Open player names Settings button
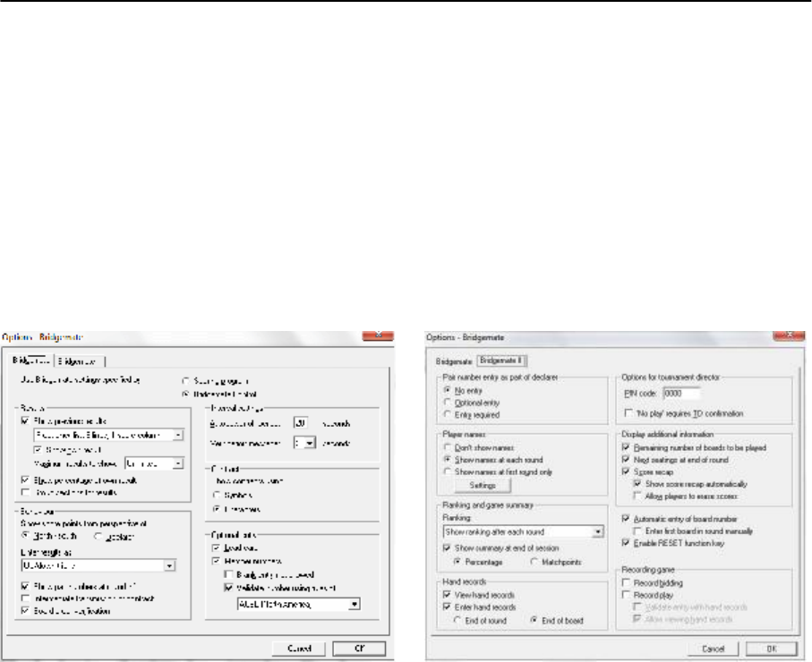This screenshot has width=812, height=662. (x=483, y=486)
